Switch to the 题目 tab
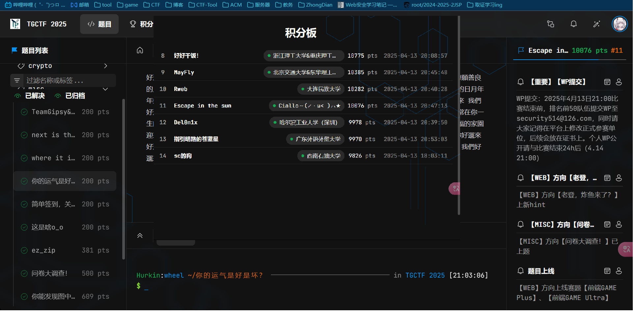The image size is (644, 332). (99, 24)
